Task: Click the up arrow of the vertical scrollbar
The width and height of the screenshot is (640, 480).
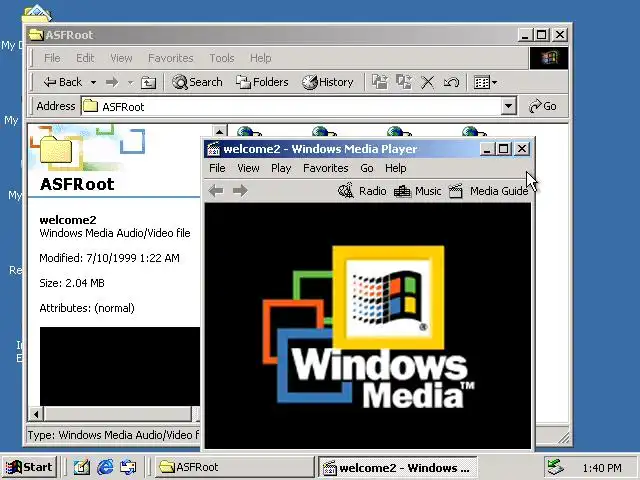Action: [219, 131]
